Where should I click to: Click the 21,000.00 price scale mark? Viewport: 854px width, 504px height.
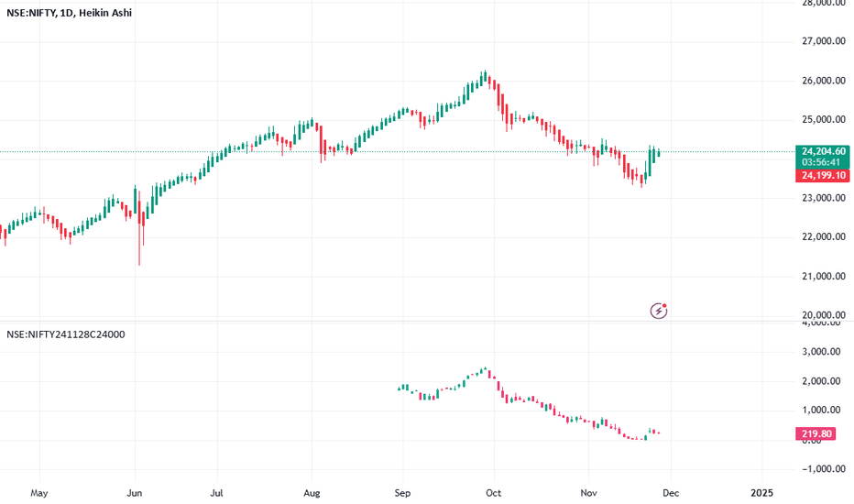(824, 276)
